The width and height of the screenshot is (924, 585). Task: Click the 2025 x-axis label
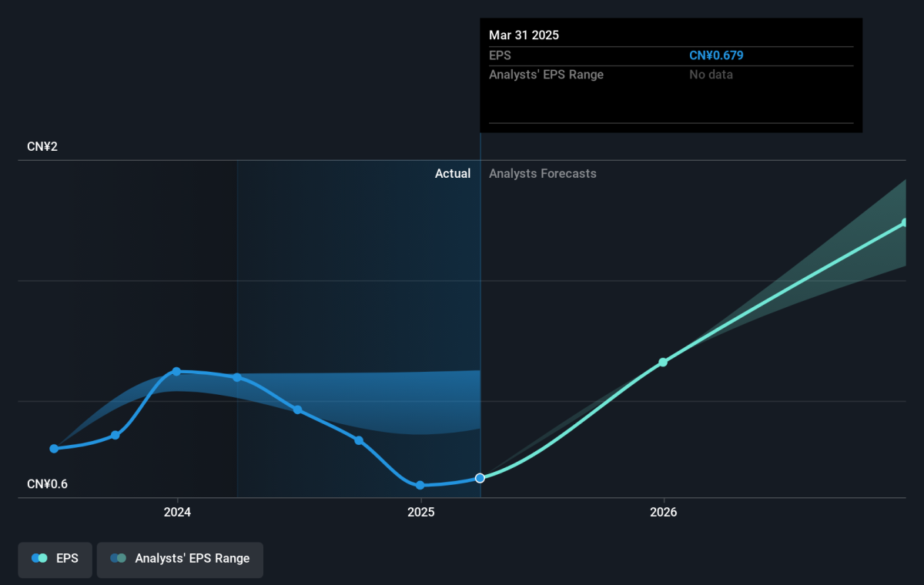420,512
